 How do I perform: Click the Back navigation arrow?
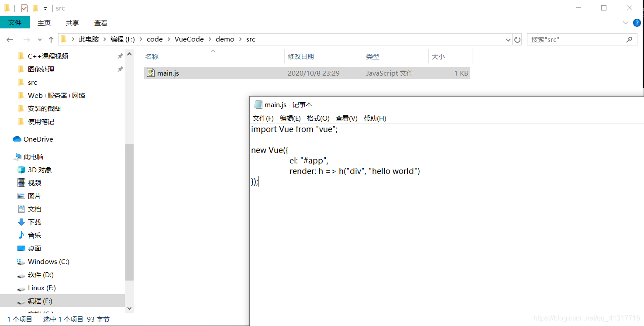click(x=10, y=39)
